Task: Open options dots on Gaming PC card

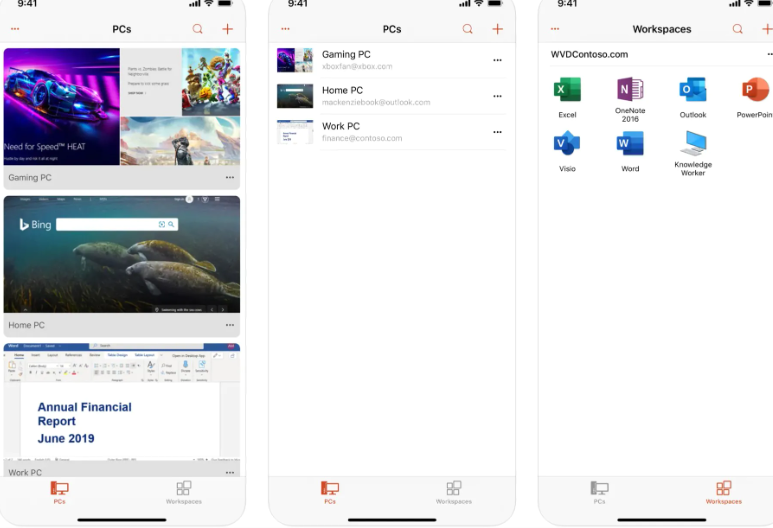Action: point(230,177)
